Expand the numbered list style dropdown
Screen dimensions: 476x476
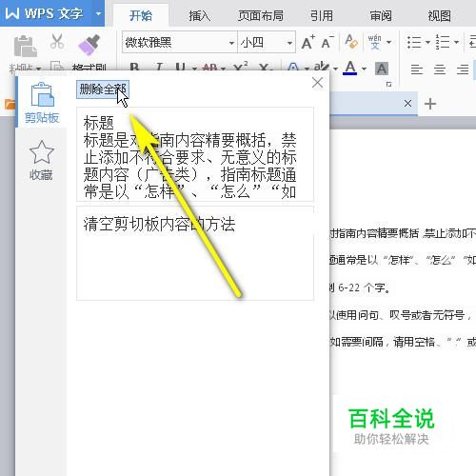pos(456,42)
